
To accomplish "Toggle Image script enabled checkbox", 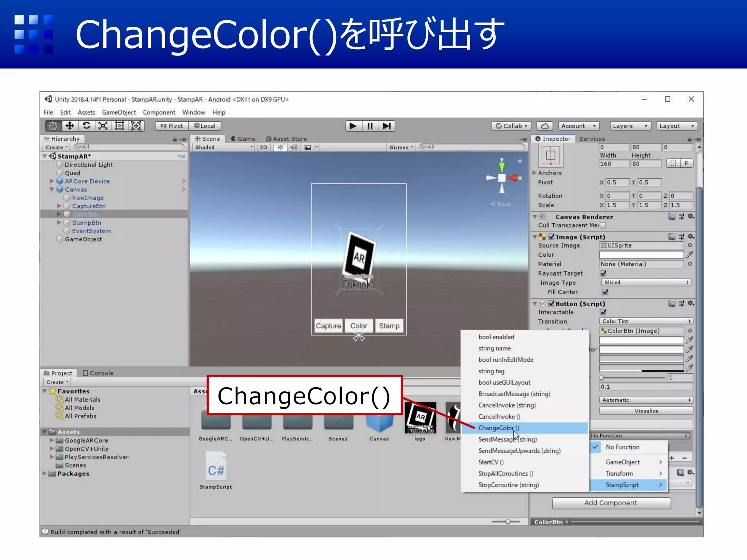I will [x=551, y=237].
